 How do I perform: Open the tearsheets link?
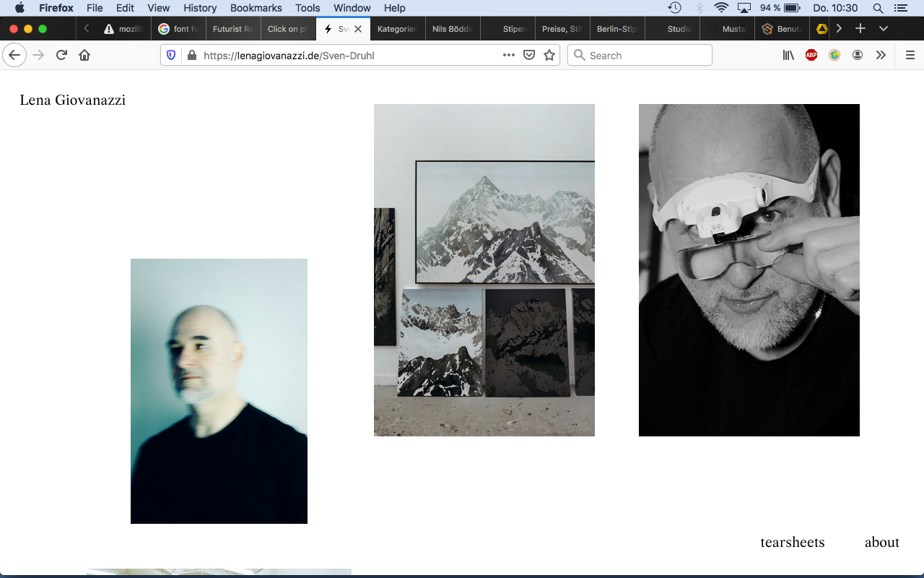coord(792,543)
